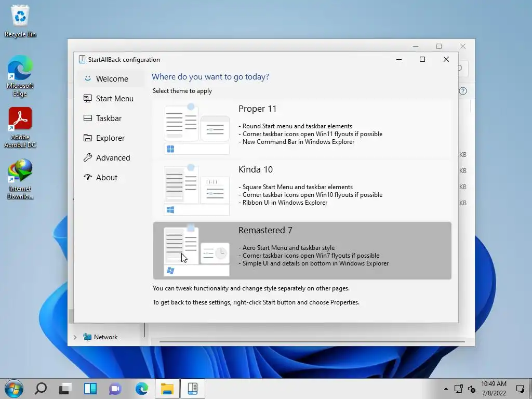The width and height of the screenshot is (532, 399).
Task: Open taskbar Search magnifier
Action: tap(41, 389)
